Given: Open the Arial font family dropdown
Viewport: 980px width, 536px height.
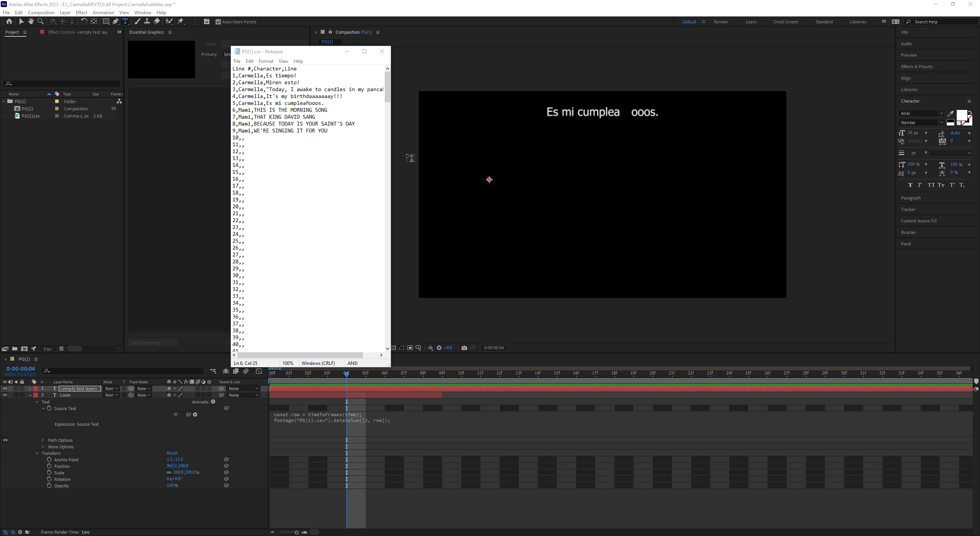Looking at the screenshot, I should click(941, 113).
